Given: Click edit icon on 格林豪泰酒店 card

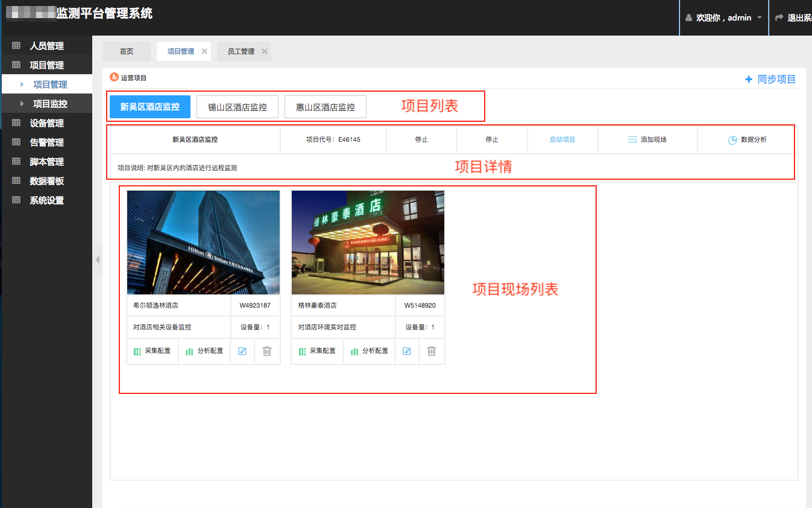Looking at the screenshot, I should 407,351.
